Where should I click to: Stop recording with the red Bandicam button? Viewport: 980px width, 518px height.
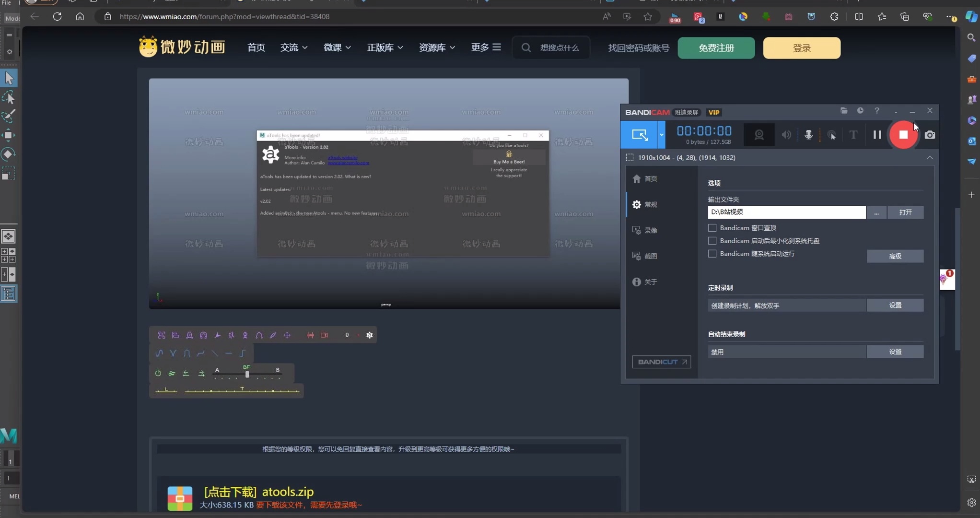coord(903,135)
